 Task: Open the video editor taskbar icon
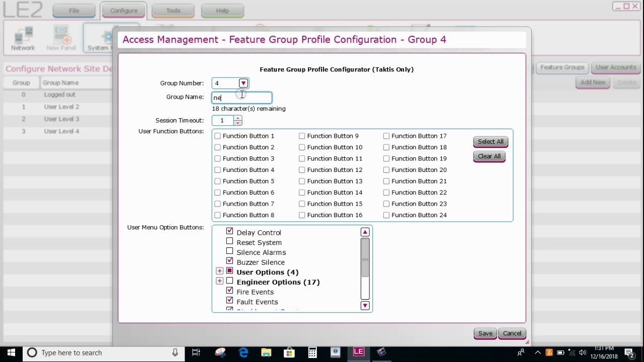point(381,352)
